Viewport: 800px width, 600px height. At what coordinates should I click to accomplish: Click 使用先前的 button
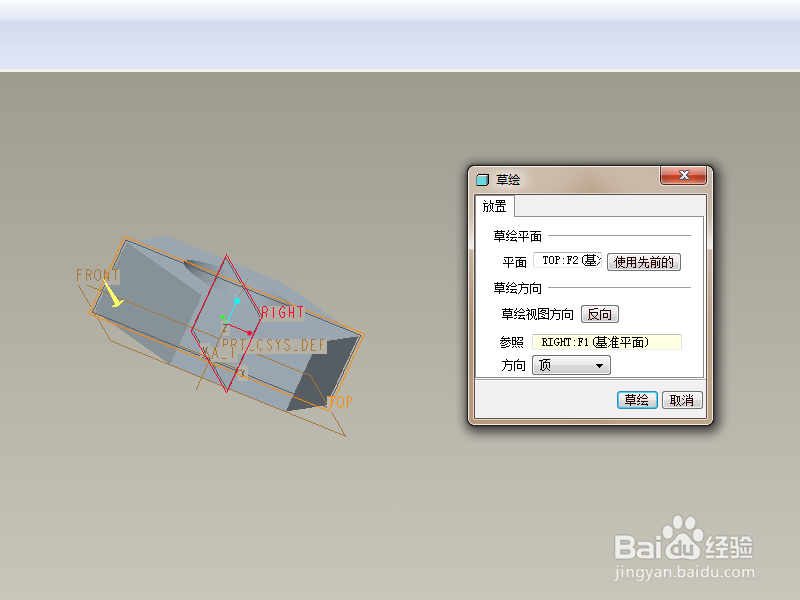[x=643, y=262]
